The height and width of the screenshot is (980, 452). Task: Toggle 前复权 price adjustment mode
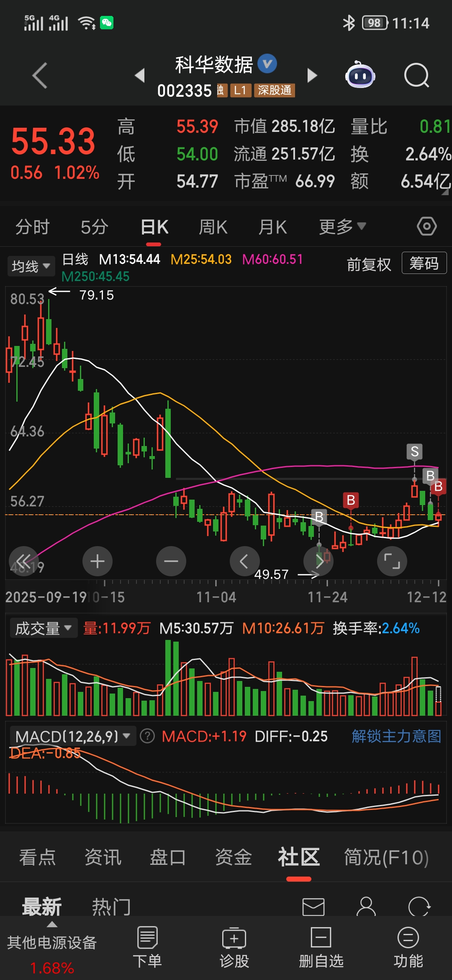(369, 264)
